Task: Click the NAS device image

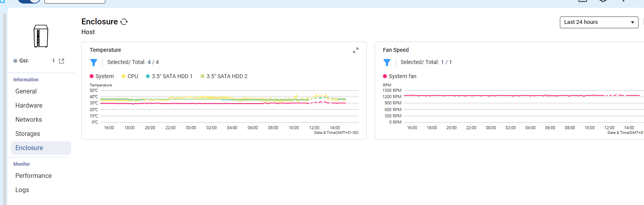Action: (41, 36)
